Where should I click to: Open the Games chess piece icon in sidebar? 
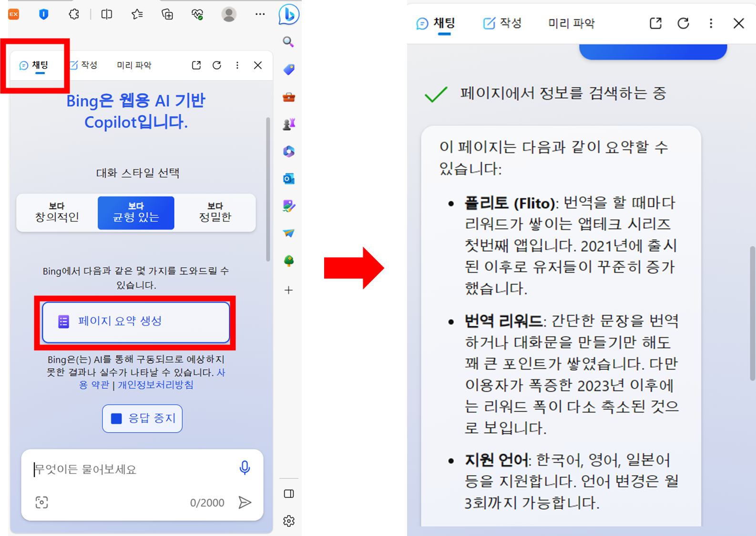click(289, 124)
